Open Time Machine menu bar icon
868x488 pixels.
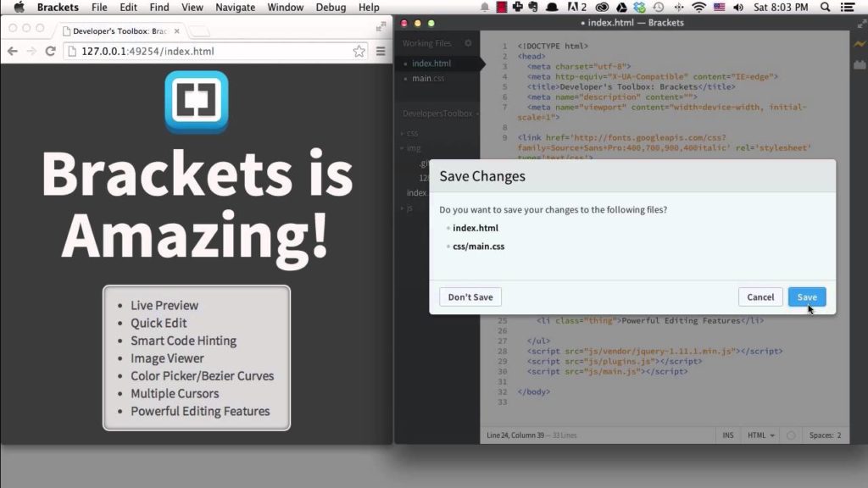coord(658,7)
